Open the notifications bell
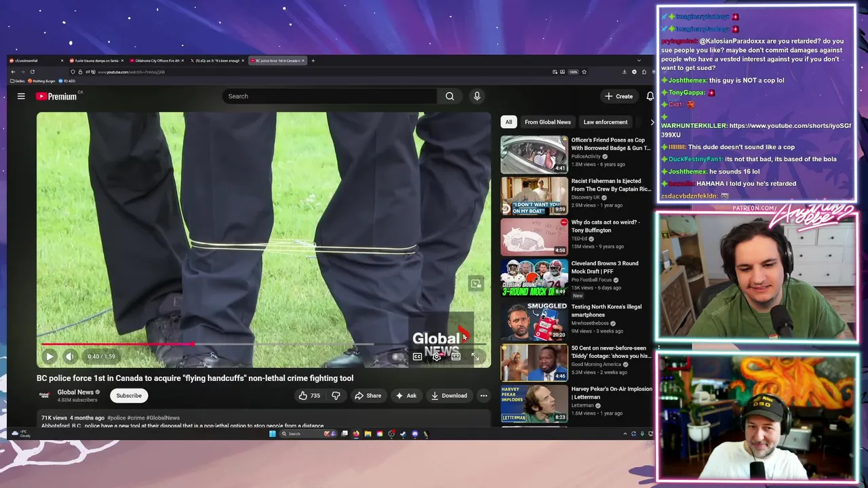This screenshot has height=488, width=868. point(650,96)
